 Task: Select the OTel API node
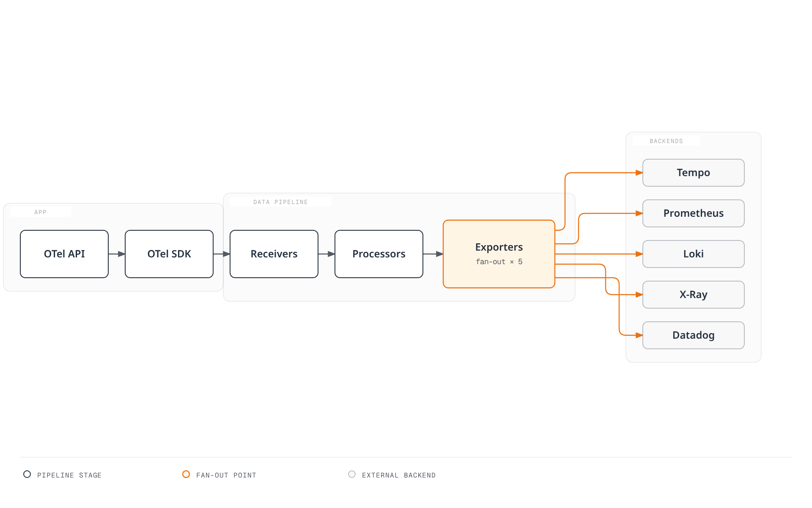tap(64, 254)
